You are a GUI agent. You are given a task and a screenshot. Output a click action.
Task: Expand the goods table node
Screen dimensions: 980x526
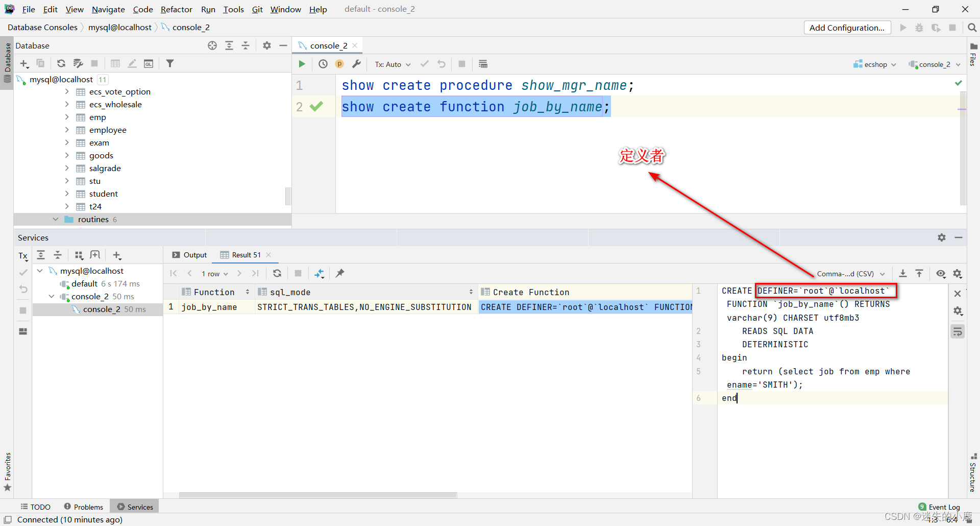67,155
